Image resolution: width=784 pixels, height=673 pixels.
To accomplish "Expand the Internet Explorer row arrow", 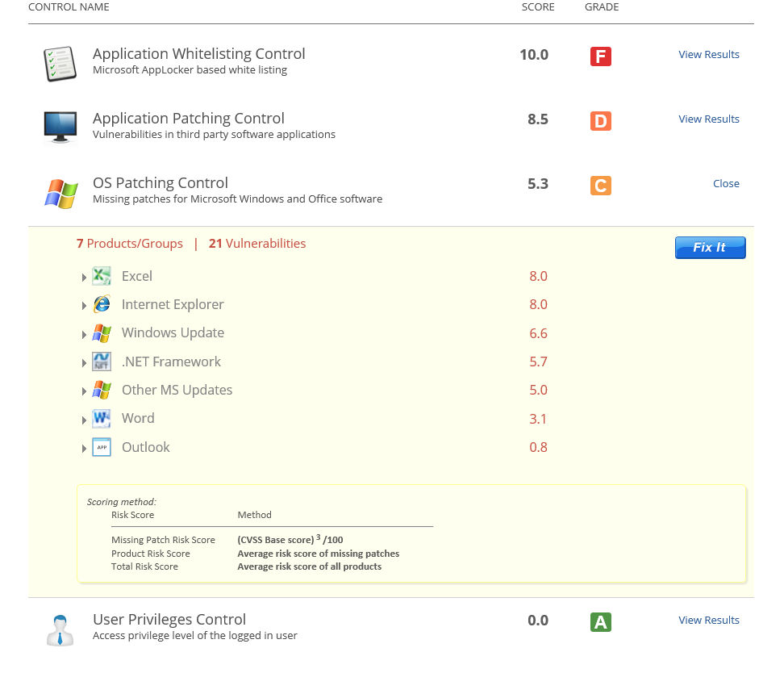I will [x=84, y=306].
